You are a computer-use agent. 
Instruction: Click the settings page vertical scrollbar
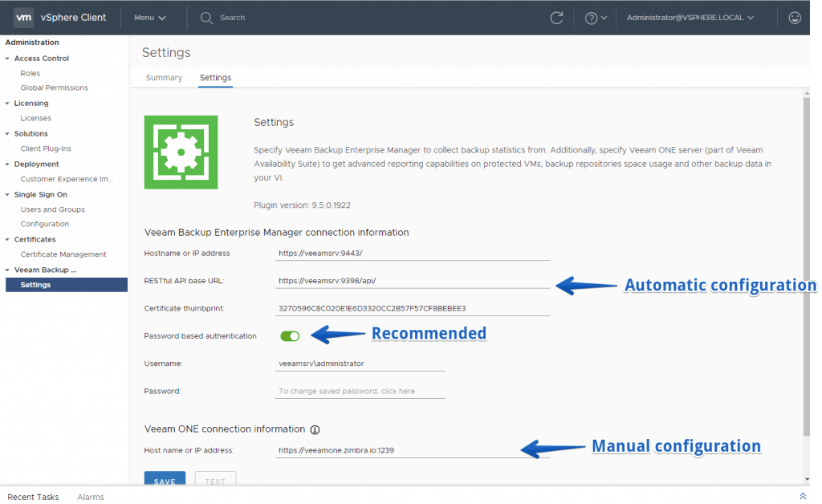[x=806, y=266]
